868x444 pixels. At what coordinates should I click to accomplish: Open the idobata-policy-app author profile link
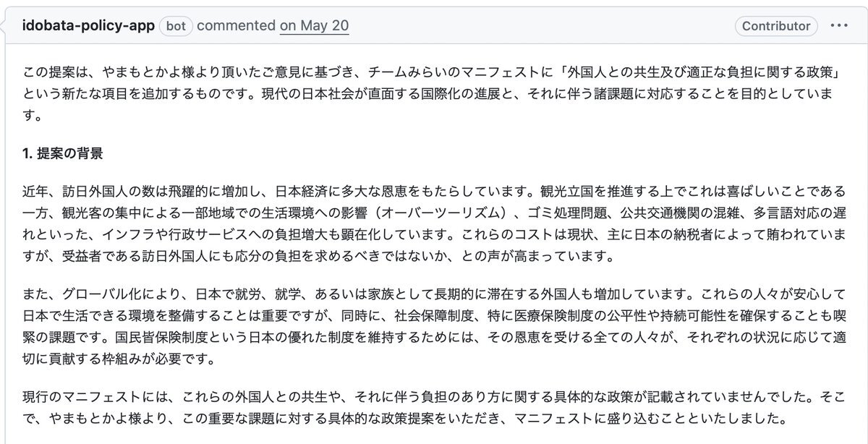[88, 26]
